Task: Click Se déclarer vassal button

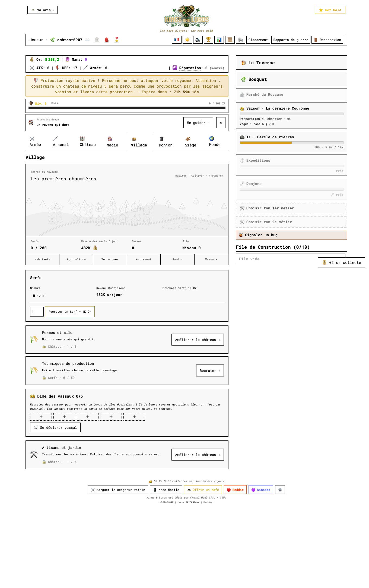Action: pyautogui.click(x=55, y=427)
